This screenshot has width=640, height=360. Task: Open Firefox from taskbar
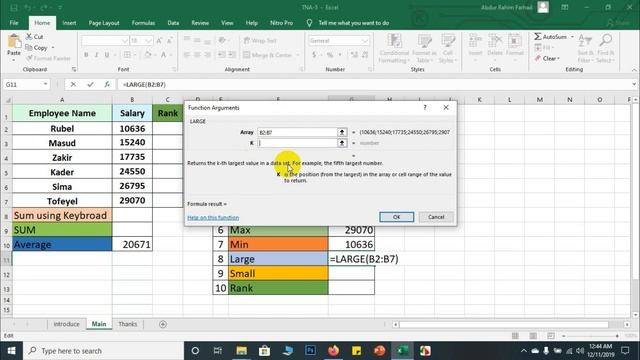tap(333, 351)
